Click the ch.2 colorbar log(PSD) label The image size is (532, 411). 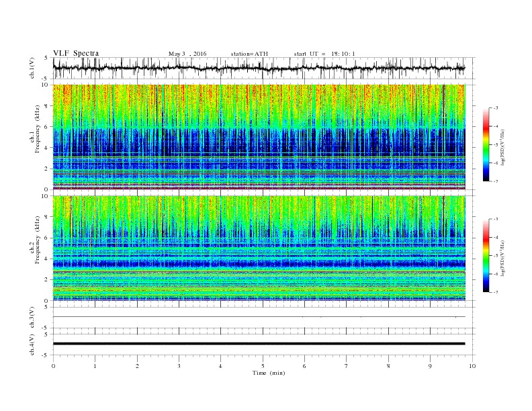(x=502, y=258)
